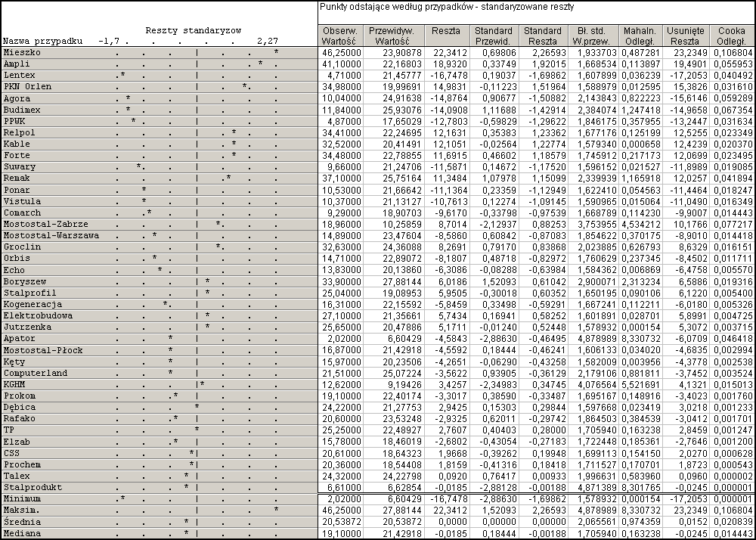The height and width of the screenshot is (540, 756).
Task: Click the Orbis case name
Action: coord(17,259)
